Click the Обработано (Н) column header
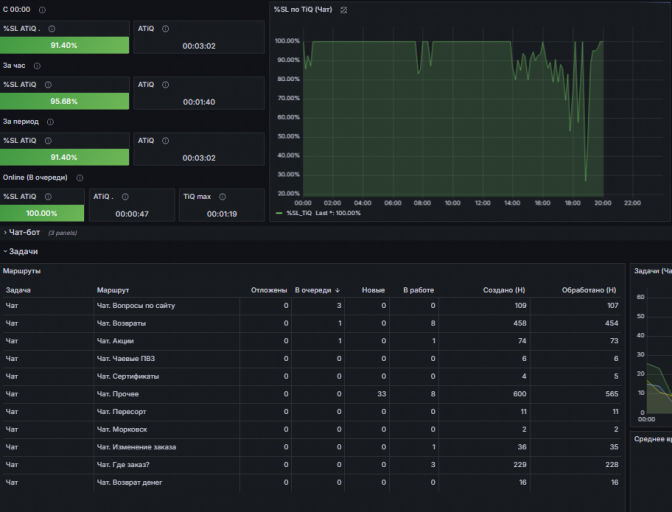 (x=589, y=290)
